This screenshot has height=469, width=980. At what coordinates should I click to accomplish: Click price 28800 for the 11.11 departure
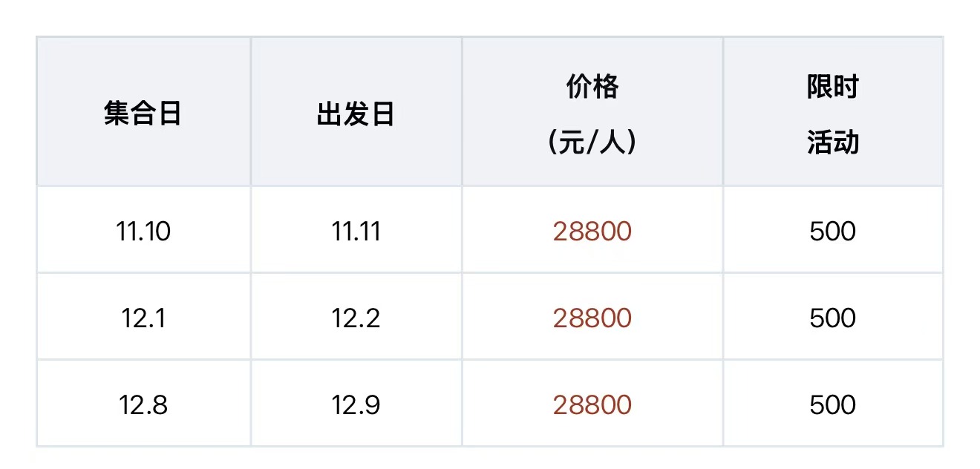(x=592, y=232)
